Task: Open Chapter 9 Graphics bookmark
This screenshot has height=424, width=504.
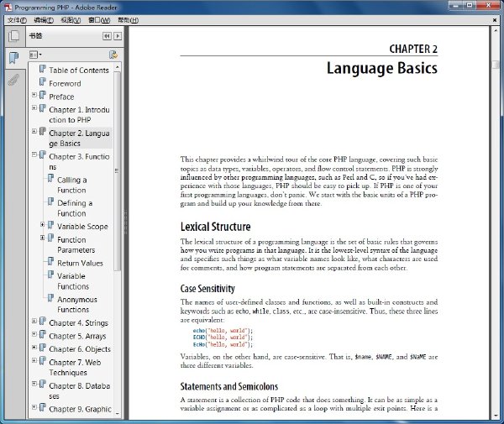Action: point(80,409)
